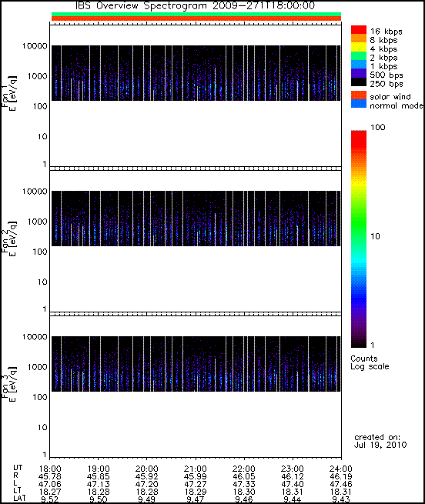Click the '10' label beside the color bar

pos(376,236)
